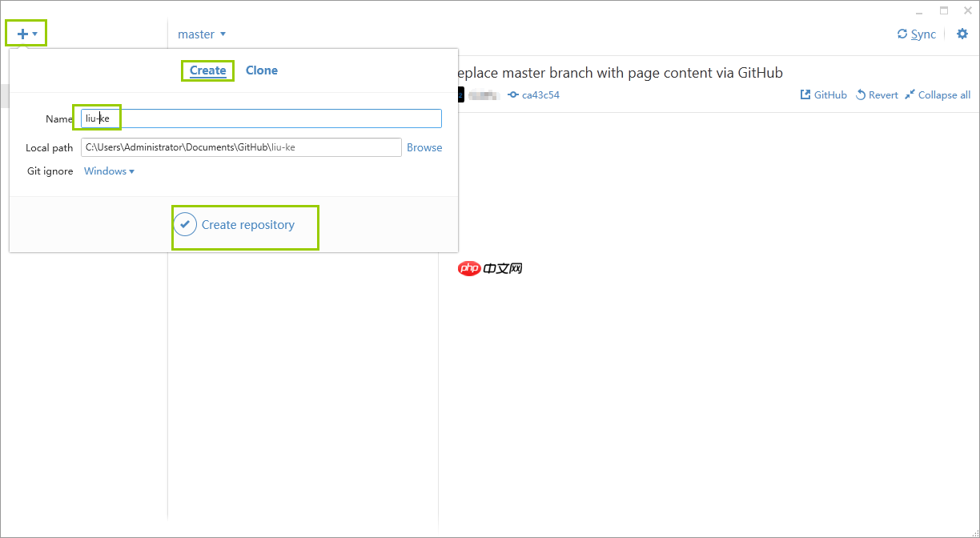This screenshot has width=980, height=538.
Task: Open the Git ignore Windows dropdown
Action: pos(108,171)
